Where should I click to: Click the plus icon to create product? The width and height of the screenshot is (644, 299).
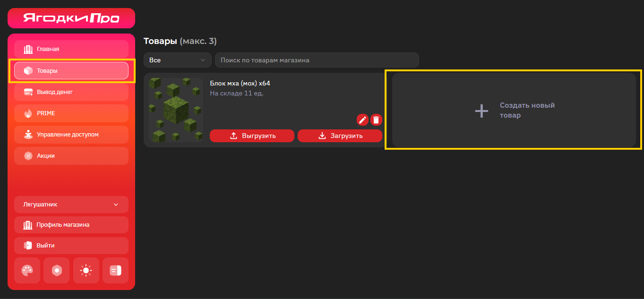coord(481,111)
